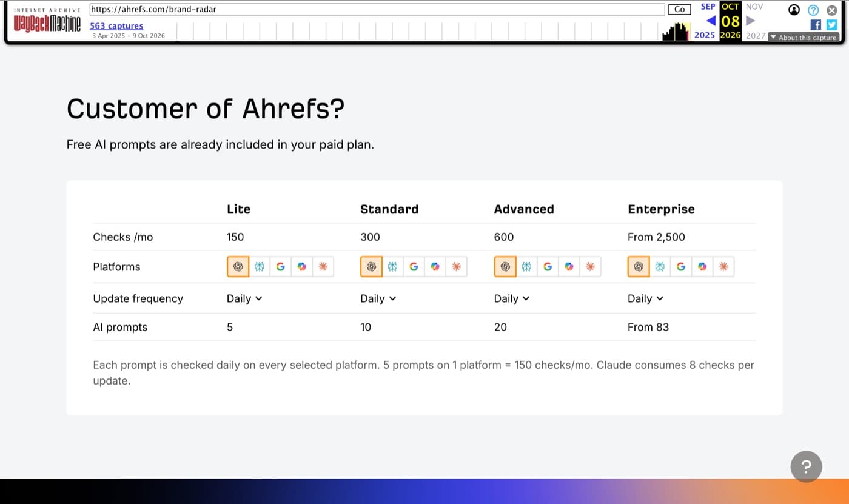
Task: Open Advanced plan update frequency dropdown
Action: [511, 298]
